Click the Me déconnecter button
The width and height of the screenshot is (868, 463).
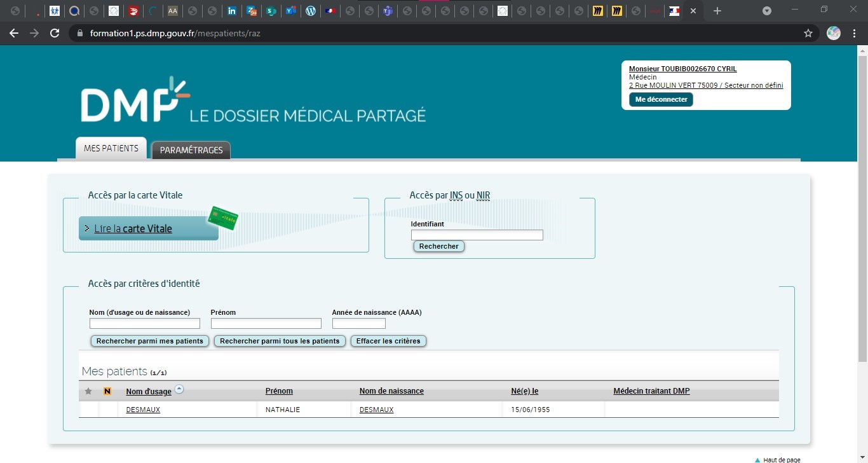[661, 99]
